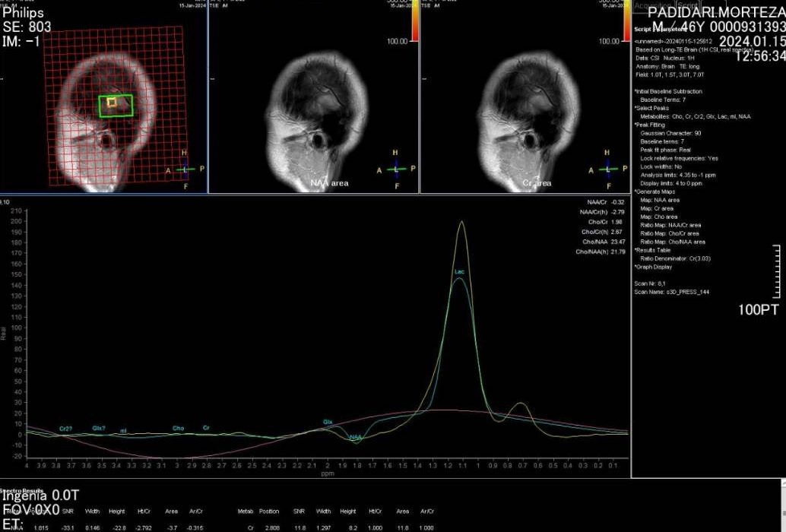Screen dimensions: 786x532
Task: Click the Results Table script step
Action: (656, 250)
